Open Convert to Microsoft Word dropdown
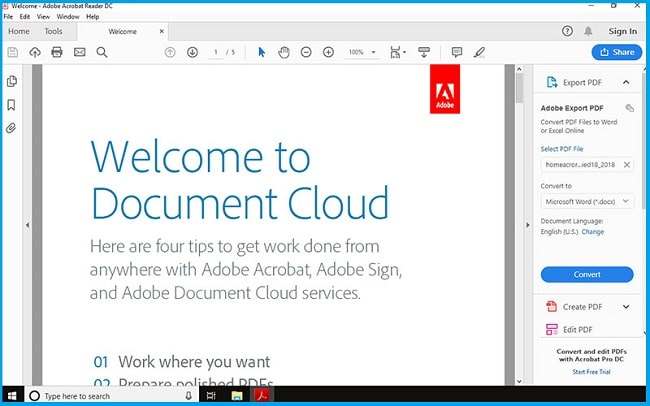The height and width of the screenshot is (406, 650). click(x=587, y=202)
